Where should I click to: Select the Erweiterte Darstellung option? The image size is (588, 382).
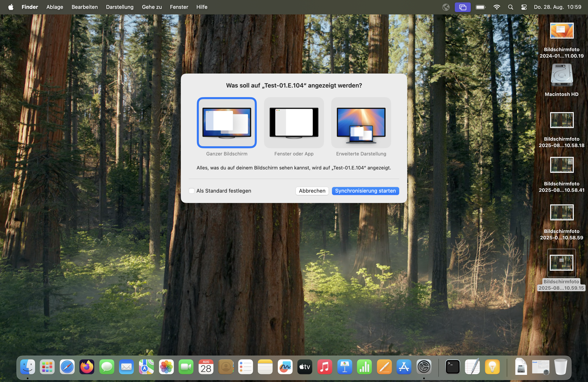tap(361, 123)
